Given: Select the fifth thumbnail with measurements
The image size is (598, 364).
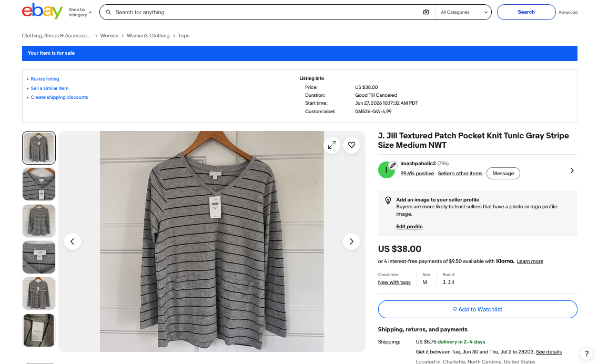Looking at the screenshot, I should (39, 294).
